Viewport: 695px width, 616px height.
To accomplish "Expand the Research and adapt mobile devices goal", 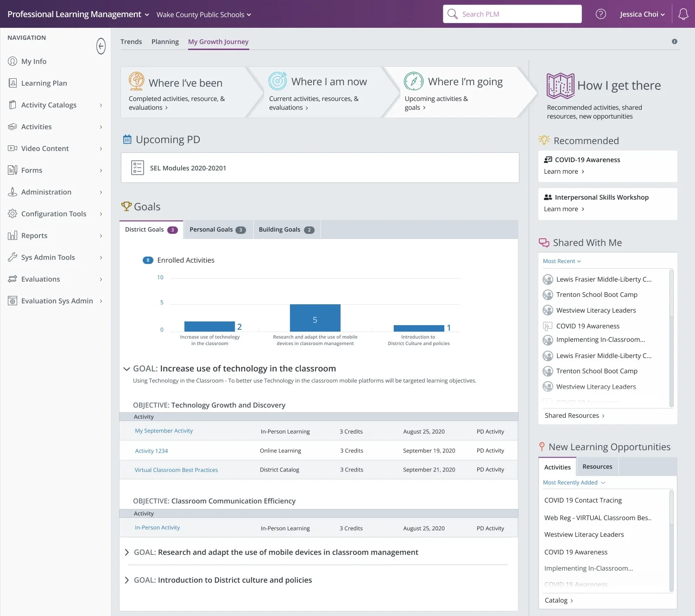I will click(127, 552).
